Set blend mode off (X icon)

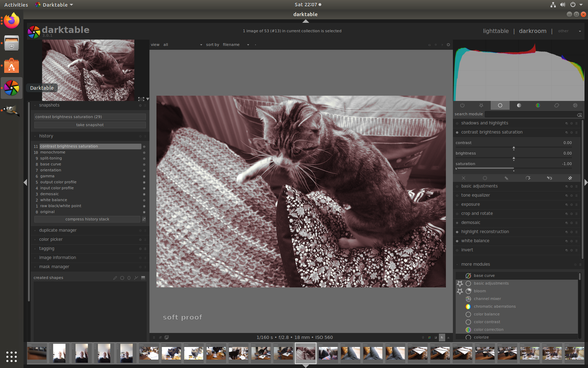click(x=463, y=178)
